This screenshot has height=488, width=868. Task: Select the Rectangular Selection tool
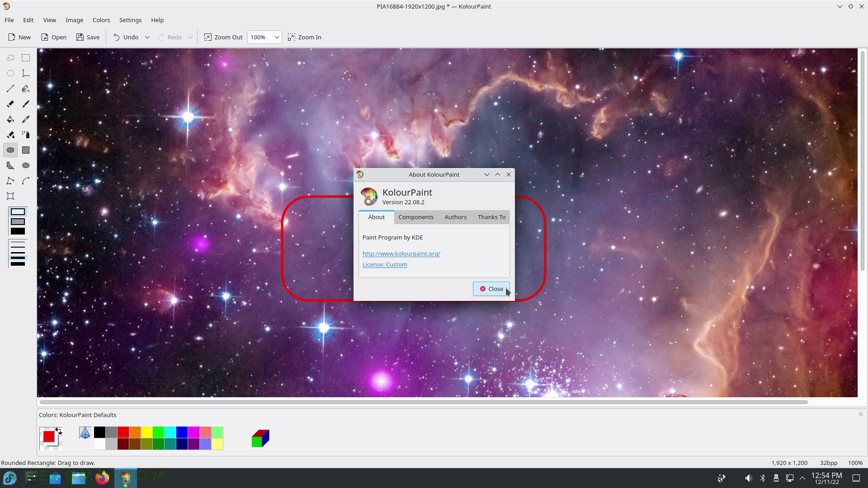pos(26,58)
